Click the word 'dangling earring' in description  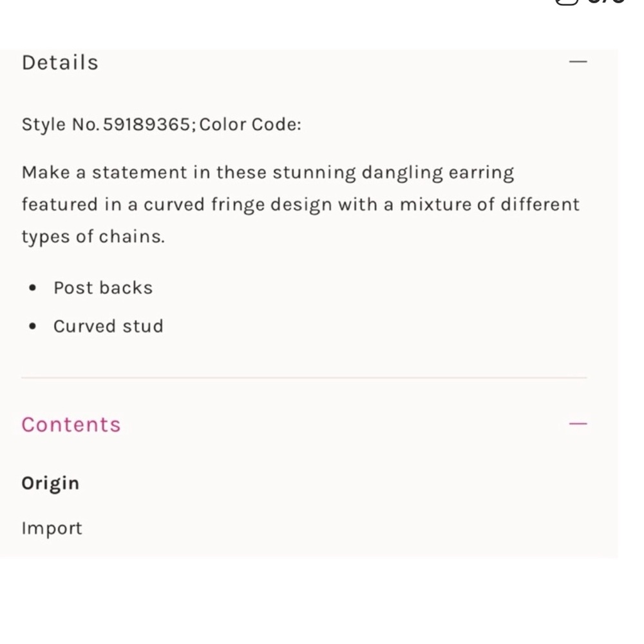(x=438, y=173)
